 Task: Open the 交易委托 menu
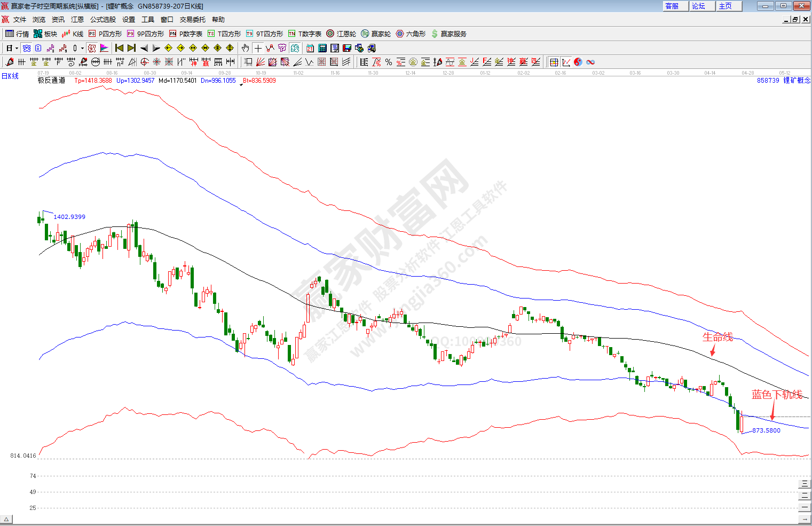[x=192, y=19]
